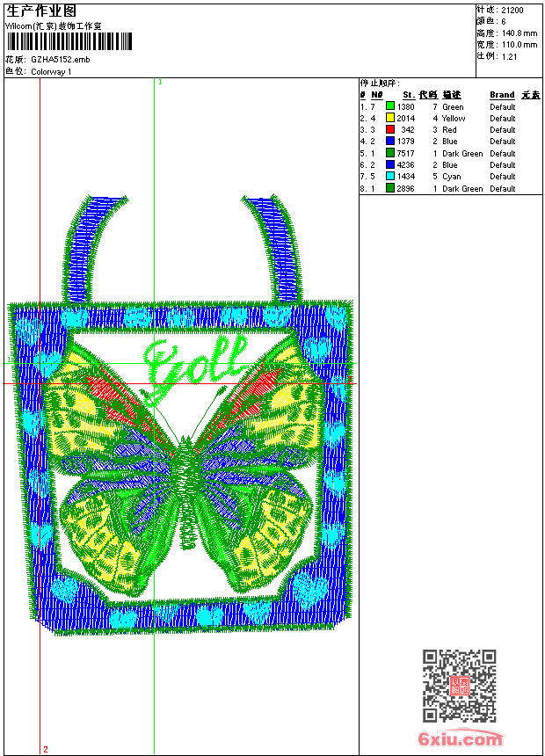
Task: Open the 6xiu.com link
Action: 460,738
